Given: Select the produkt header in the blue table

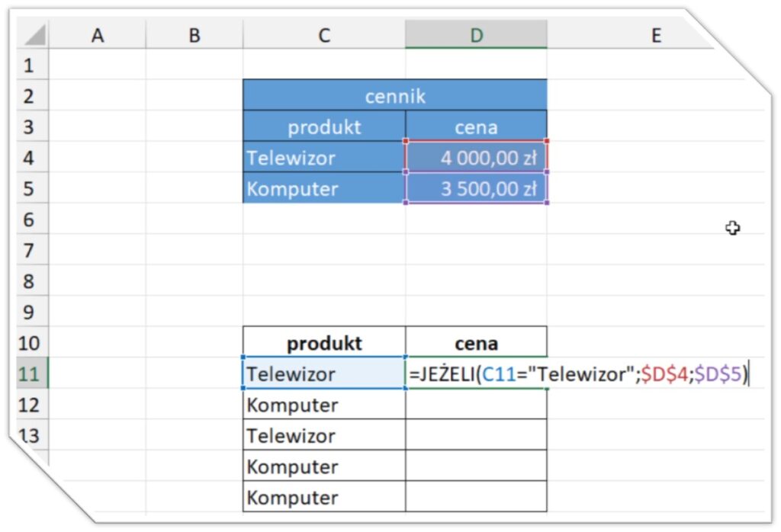Looking at the screenshot, I should point(323,127).
